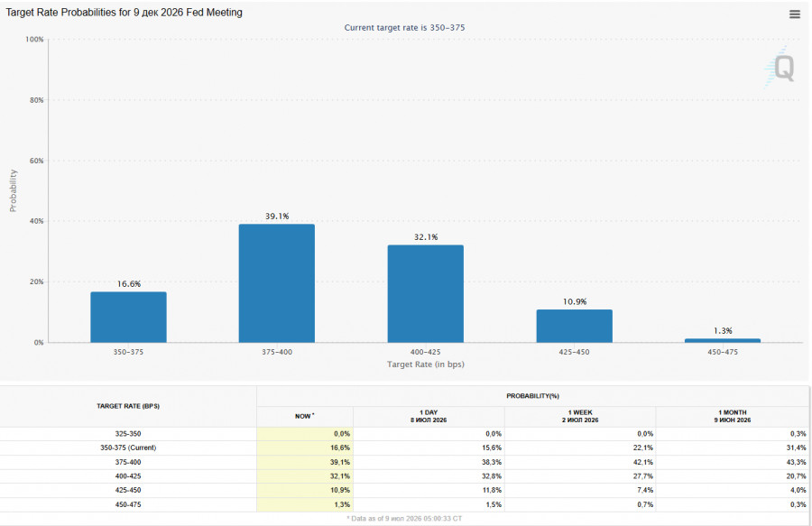Viewport: 812px width, 526px height.
Task: Select the 375-400 bar at 39.1%
Action: click(277, 283)
